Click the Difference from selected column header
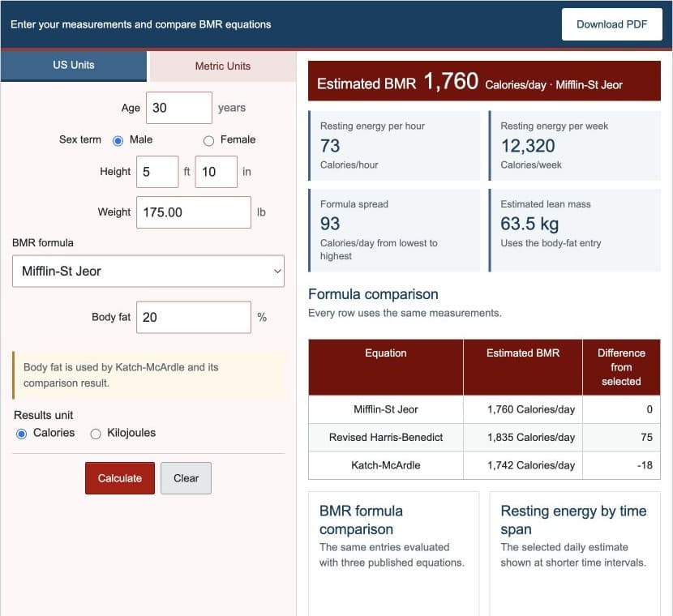The image size is (673, 616). (x=621, y=367)
